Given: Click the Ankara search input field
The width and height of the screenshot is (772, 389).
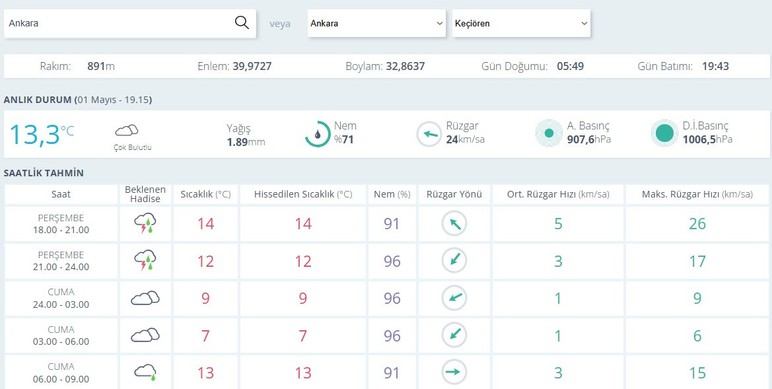Looking at the screenshot, I should (130, 23).
